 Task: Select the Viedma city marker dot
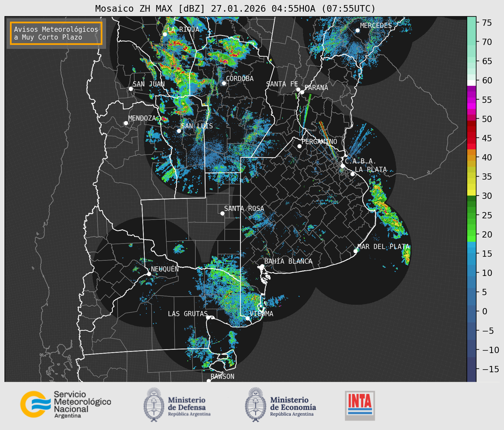click(247, 318)
